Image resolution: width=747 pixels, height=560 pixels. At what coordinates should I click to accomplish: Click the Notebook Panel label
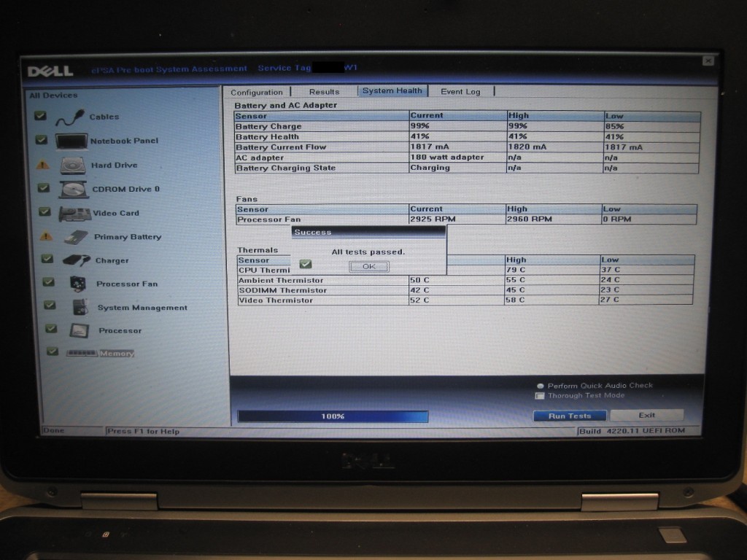(x=124, y=141)
